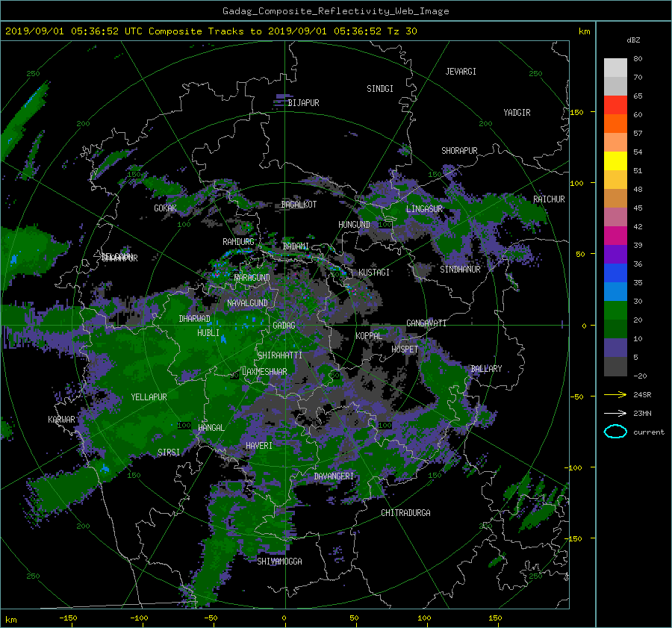
Task: Click the RAMDURG city label
Action: 238,242
